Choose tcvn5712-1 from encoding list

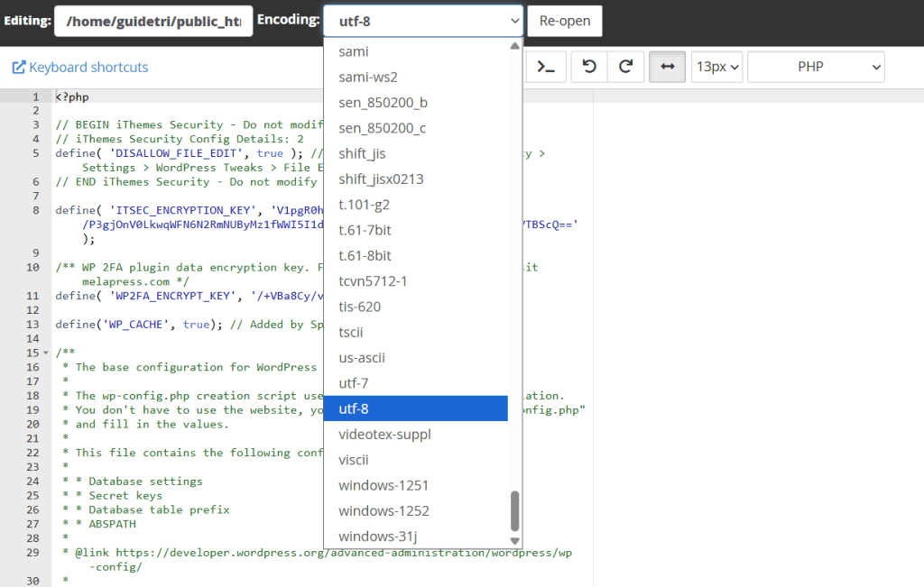pos(415,280)
